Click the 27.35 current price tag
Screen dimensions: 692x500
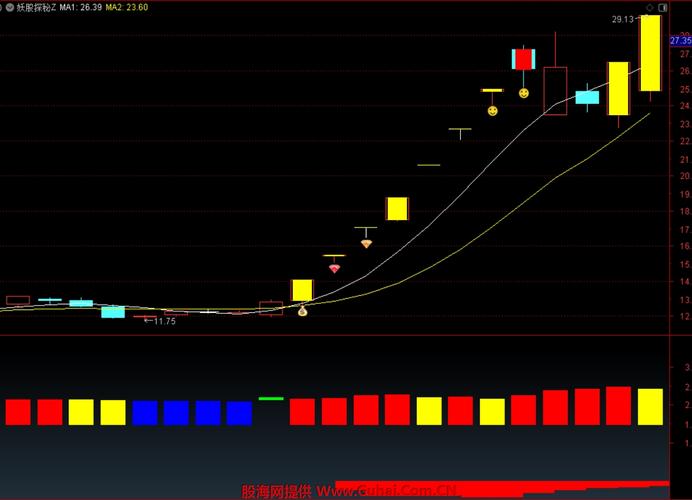pyautogui.click(x=680, y=41)
